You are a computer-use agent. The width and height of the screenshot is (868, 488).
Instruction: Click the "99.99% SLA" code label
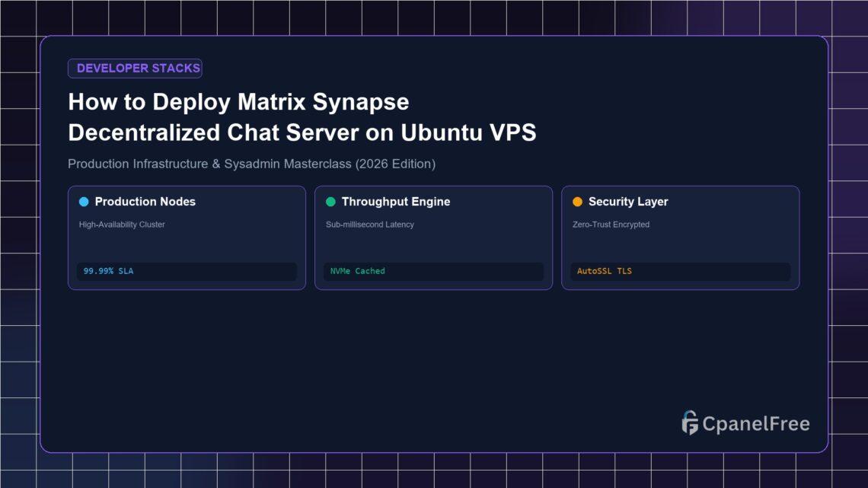108,271
